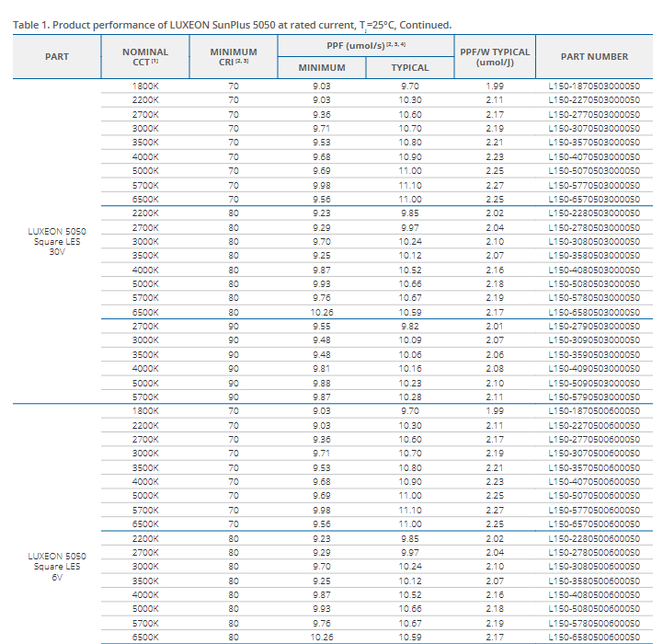The width and height of the screenshot is (663, 644).
Task: Select part number L150-40805006000S0
Action: pyautogui.click(x=594, y=595)
